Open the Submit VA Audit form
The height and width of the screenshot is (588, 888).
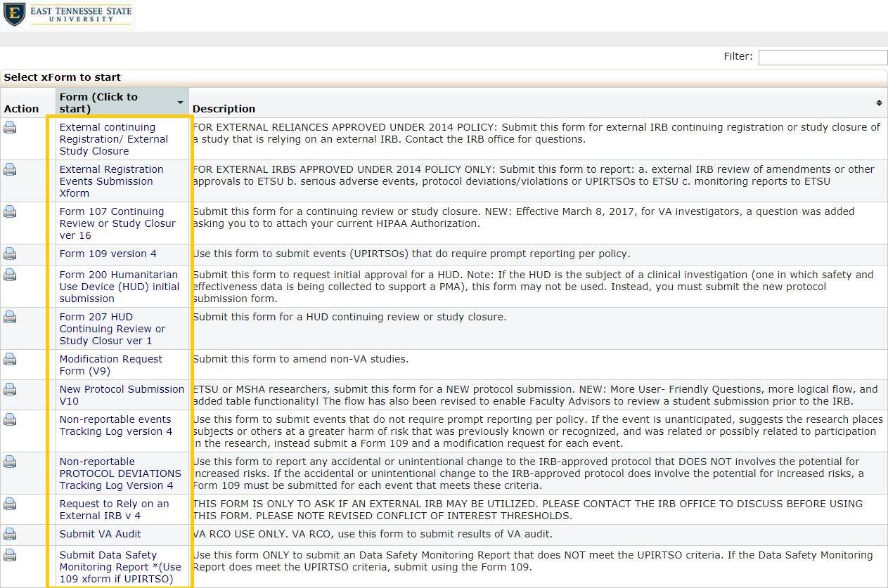coord(100,534)
